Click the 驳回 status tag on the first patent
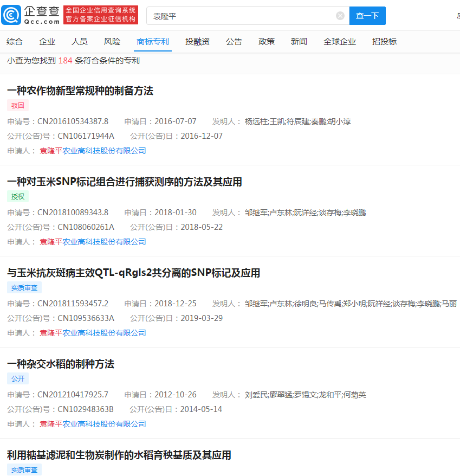The image size is (460, 476). [x=18, y=106]
